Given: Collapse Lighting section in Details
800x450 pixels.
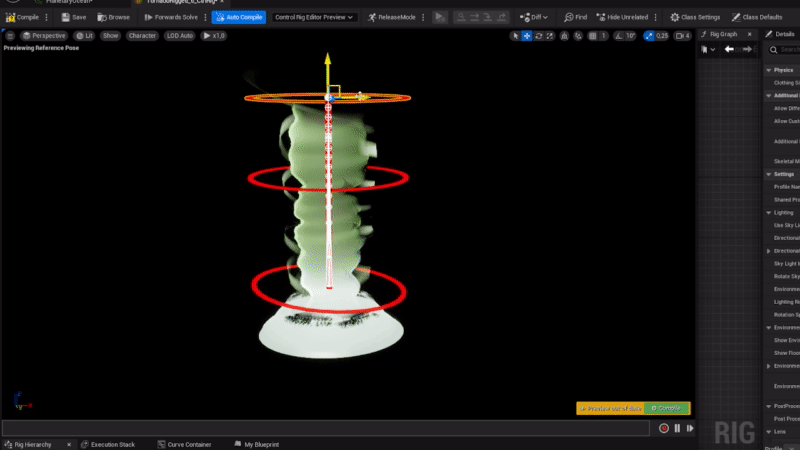Looking at the screenshot, I should [769, 212].
